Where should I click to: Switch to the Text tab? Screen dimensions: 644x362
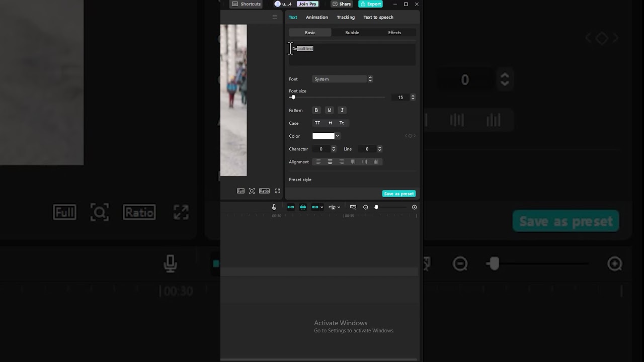pos(293,17)
